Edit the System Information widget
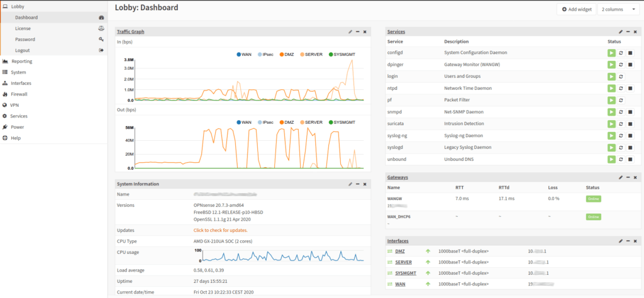This screenshot has height=298, width=644. pyautogui.click(x=350, y=184)
